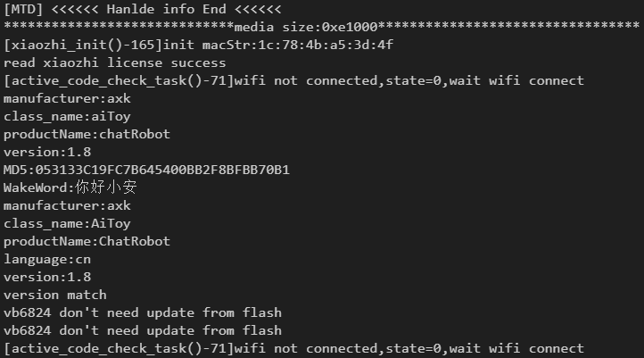The width and height of the screenshot is (644, 358).
Task: Click the second "version:1.8" line
Action: point(47,277)
